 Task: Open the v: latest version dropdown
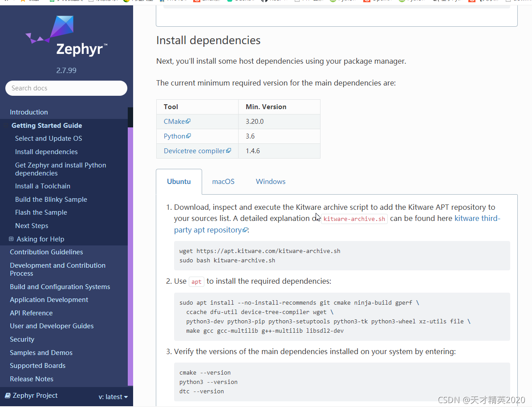pyautogui.click(x=113, y=397)
